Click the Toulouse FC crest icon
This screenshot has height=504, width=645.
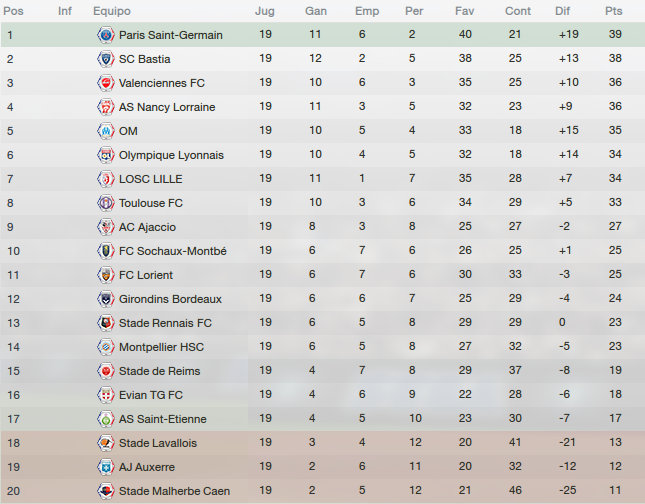coord(106,203)
